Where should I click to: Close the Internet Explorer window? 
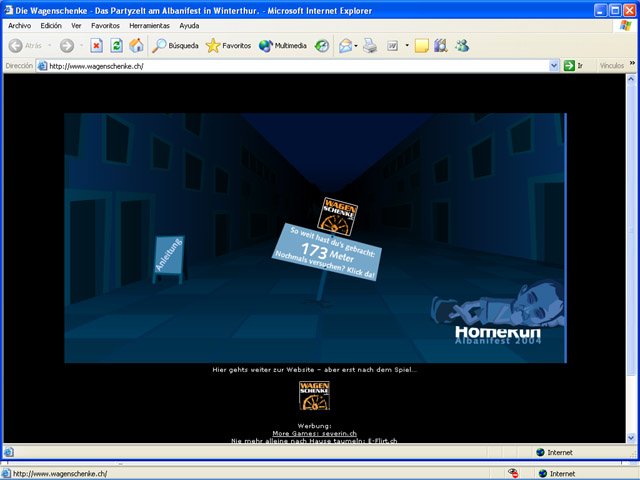point(629,10)
